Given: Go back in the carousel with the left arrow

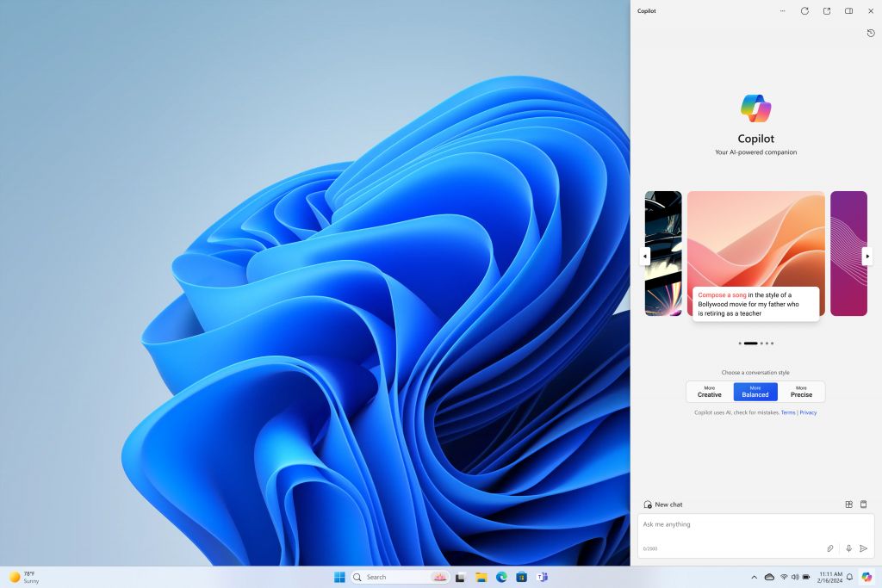Looking at the screenshot, I should point(644,255).
